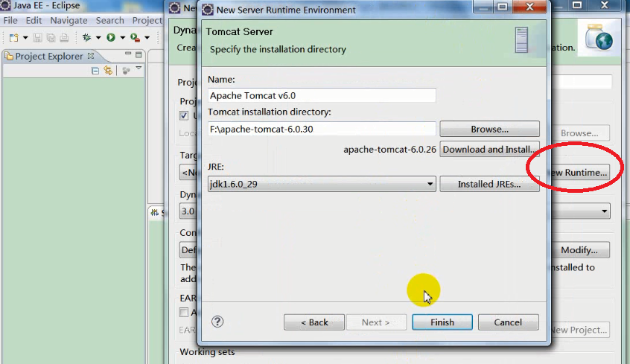Click the help question mark icon
The height and width of the screenshot is (364, 630).
pyautogui.click(x=217, y=322)
